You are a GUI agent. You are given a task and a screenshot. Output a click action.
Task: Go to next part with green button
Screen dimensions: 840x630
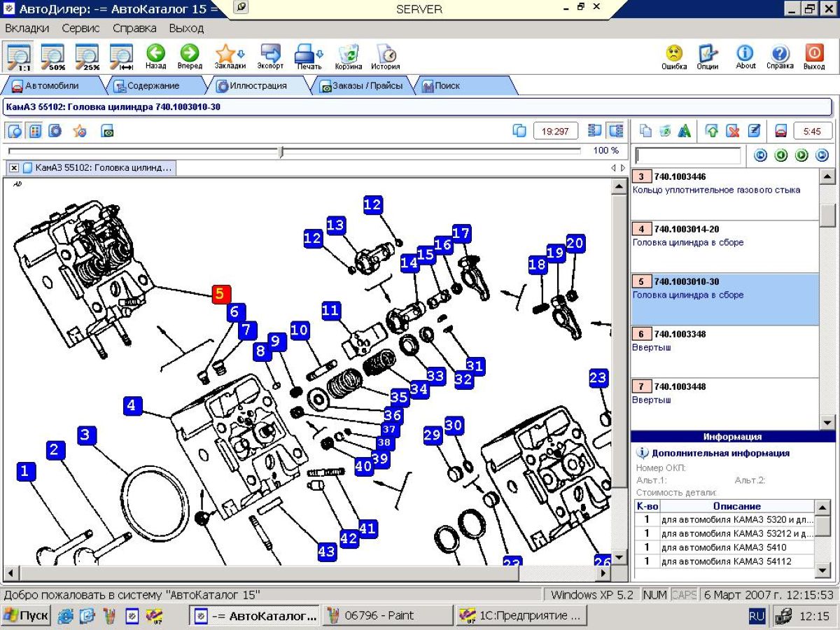pos(801,155)
